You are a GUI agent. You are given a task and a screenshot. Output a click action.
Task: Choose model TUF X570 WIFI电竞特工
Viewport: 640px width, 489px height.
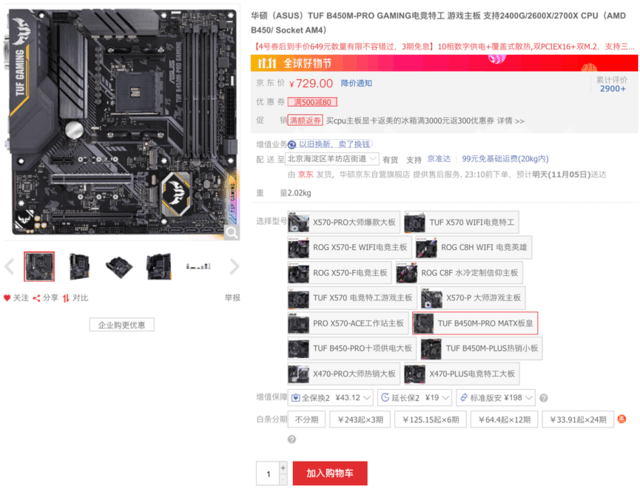461,222
